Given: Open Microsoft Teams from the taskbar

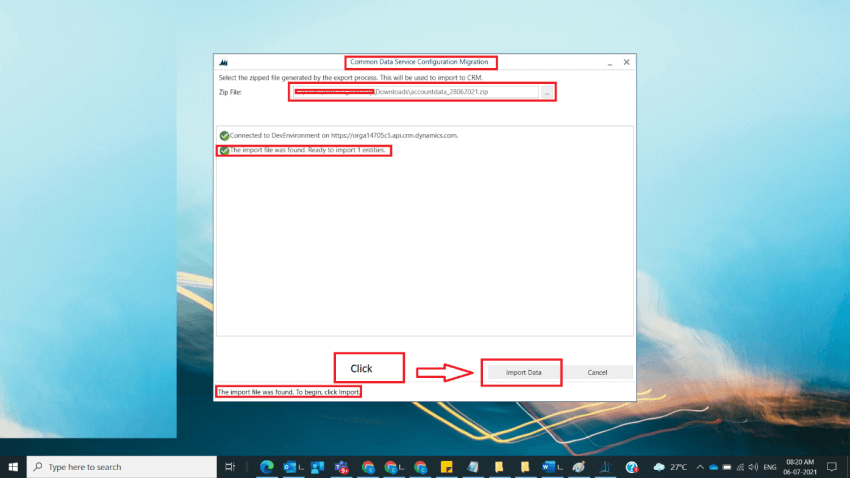Looking at the screenshot, I should pos(342,467).
